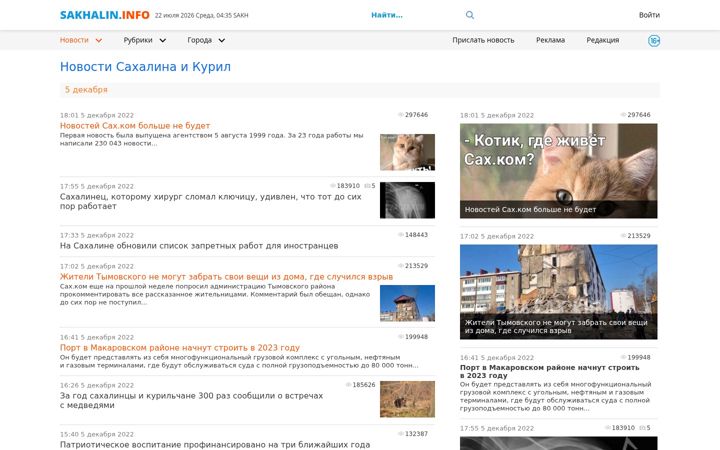Click the SAKHALIN.INFO logo

105,15
